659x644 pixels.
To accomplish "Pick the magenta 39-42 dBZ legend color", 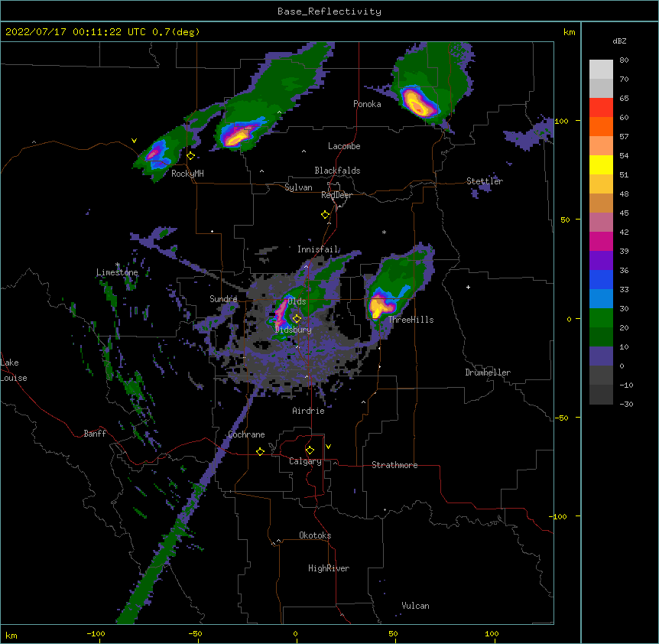I will click(601, 241).
